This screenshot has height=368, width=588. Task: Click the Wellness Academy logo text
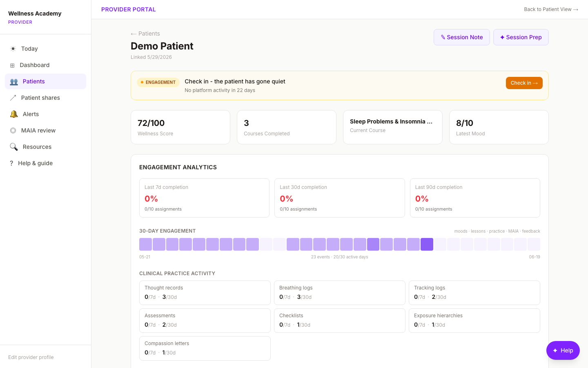pyautogui.click(x=35, y=13)
